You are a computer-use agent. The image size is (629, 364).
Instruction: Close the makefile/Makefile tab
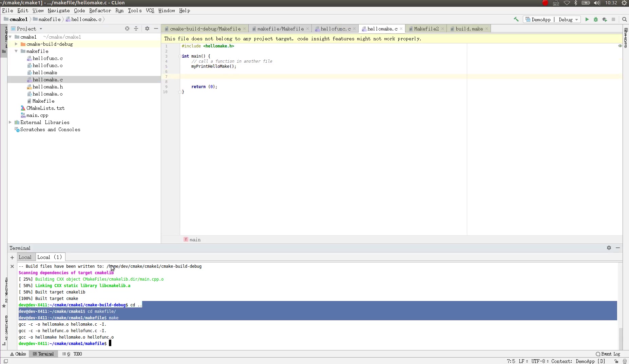[307, 29]
